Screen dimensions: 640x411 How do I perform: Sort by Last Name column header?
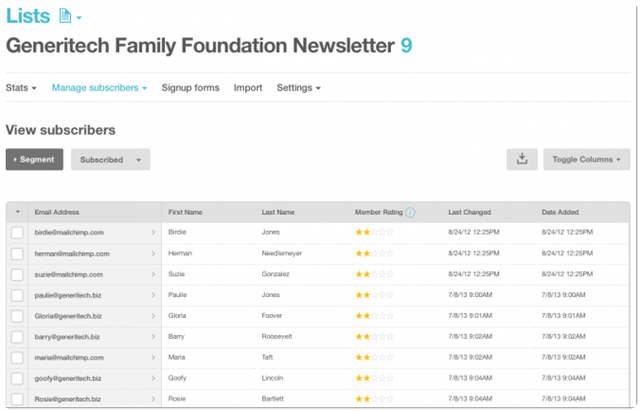point(278,212)
